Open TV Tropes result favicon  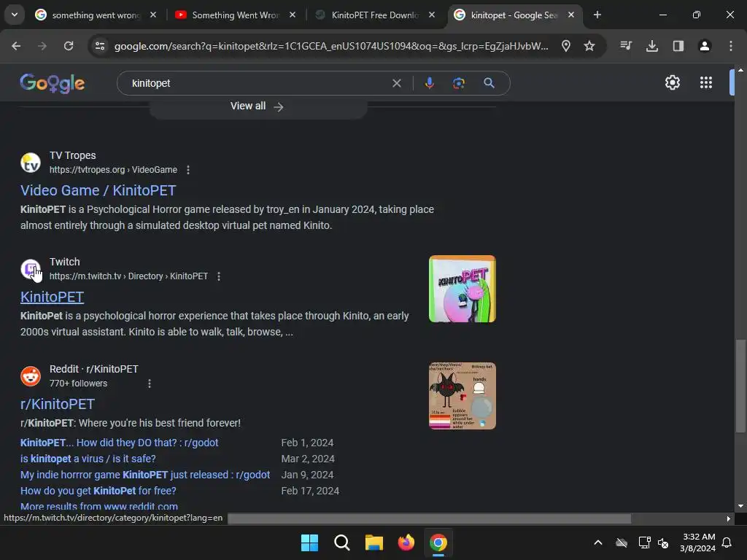click(x=31, y=163)
